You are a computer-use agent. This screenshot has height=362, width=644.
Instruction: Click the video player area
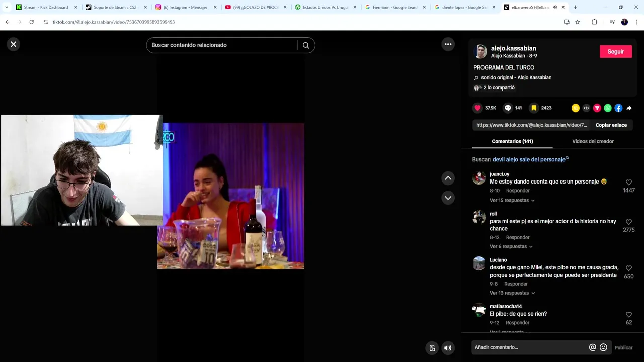pyautogui.click(x=230, y=196)
